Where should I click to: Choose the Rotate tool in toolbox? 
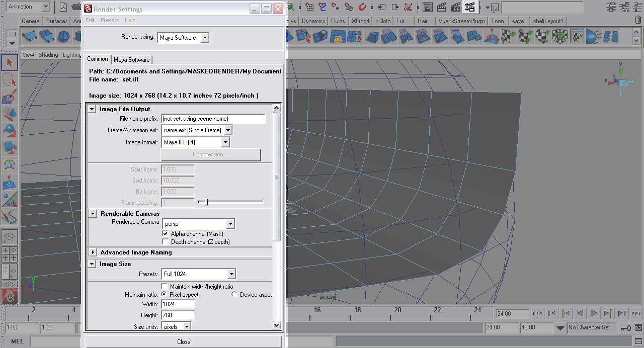(x=10, y=131)
